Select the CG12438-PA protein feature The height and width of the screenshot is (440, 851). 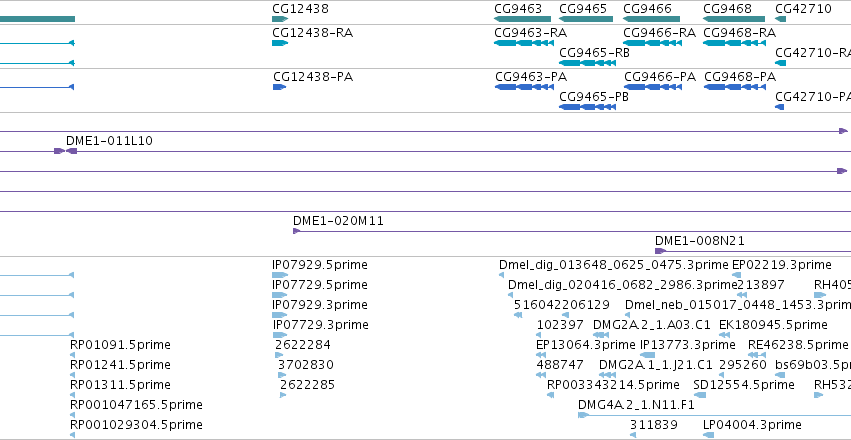coord(279,87)
